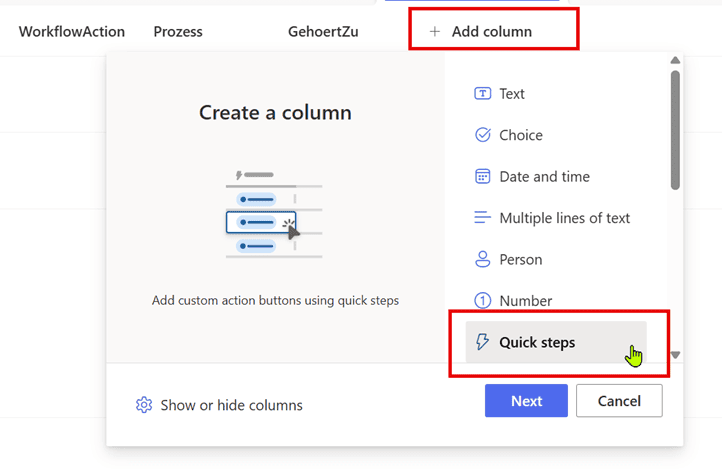
Task: Click the gear icon for column settings
Action: point(144,405)
